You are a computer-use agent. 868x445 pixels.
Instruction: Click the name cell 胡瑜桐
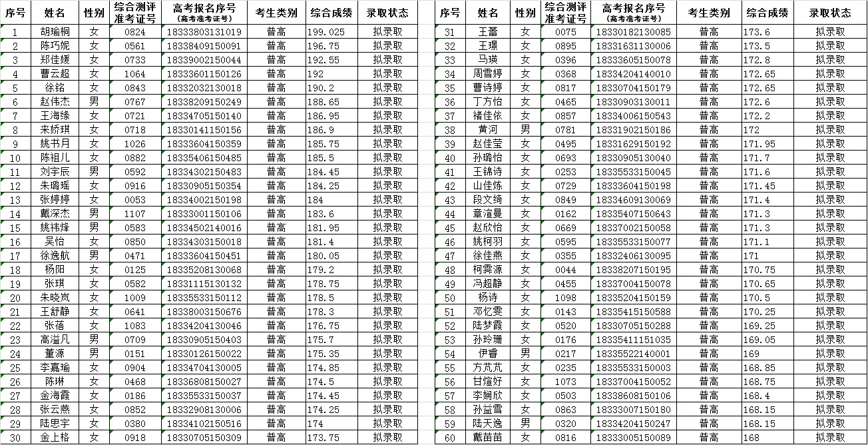(55, 32)
